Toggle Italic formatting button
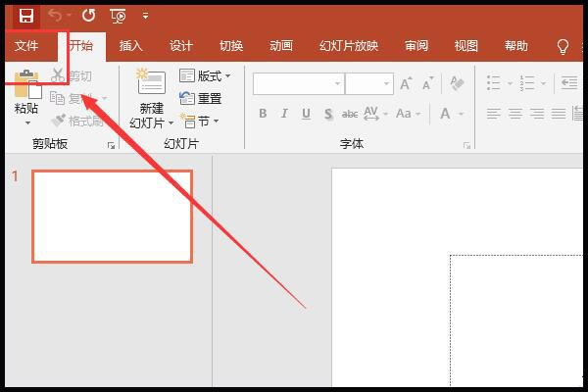Image resolution: width=588 pixels, height=392 pixels. 284,114
